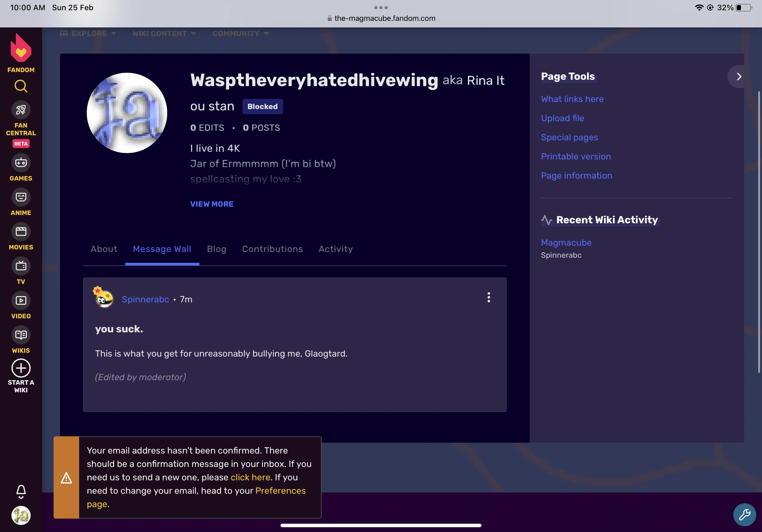The width and height of the screenshot is (762, 532).
Task: Open the Games controller icon
Action: (x=21, y=163)
